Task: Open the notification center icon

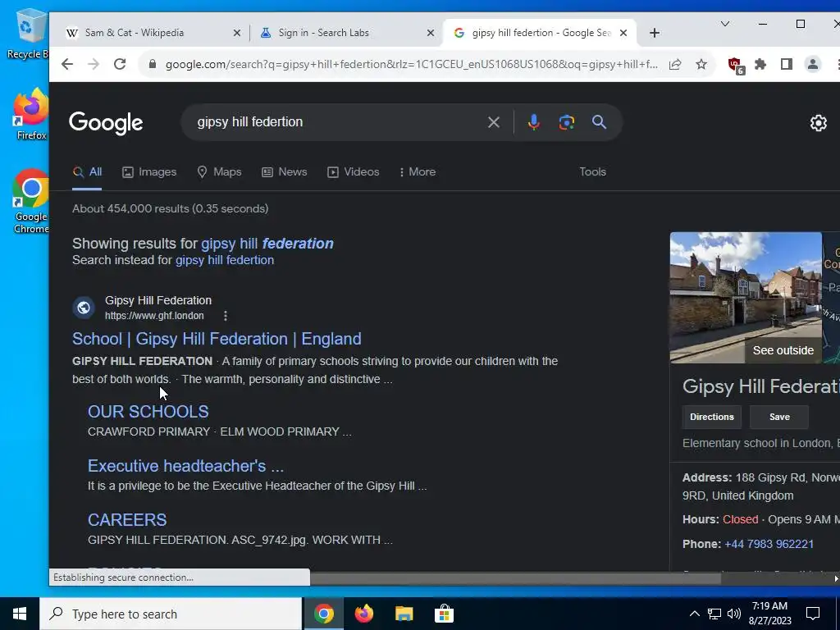Action: [813, 614]
